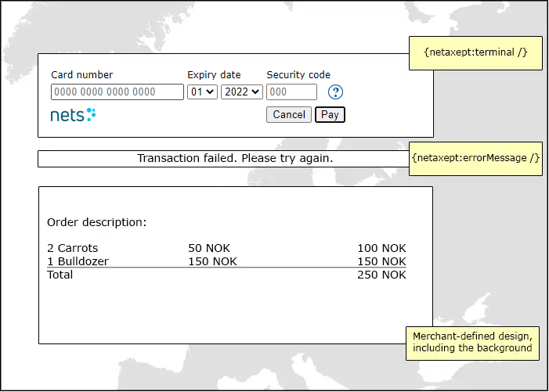549x392 pixels.
Task: Click the Nets logo
Action: click(73, 115)
